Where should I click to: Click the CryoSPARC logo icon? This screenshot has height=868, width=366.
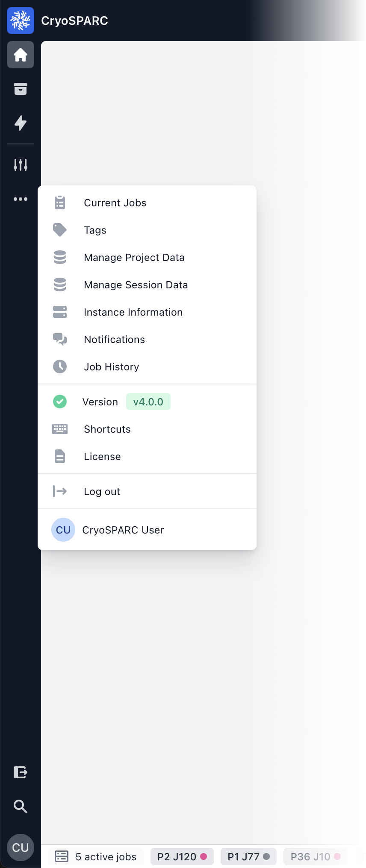21,21
